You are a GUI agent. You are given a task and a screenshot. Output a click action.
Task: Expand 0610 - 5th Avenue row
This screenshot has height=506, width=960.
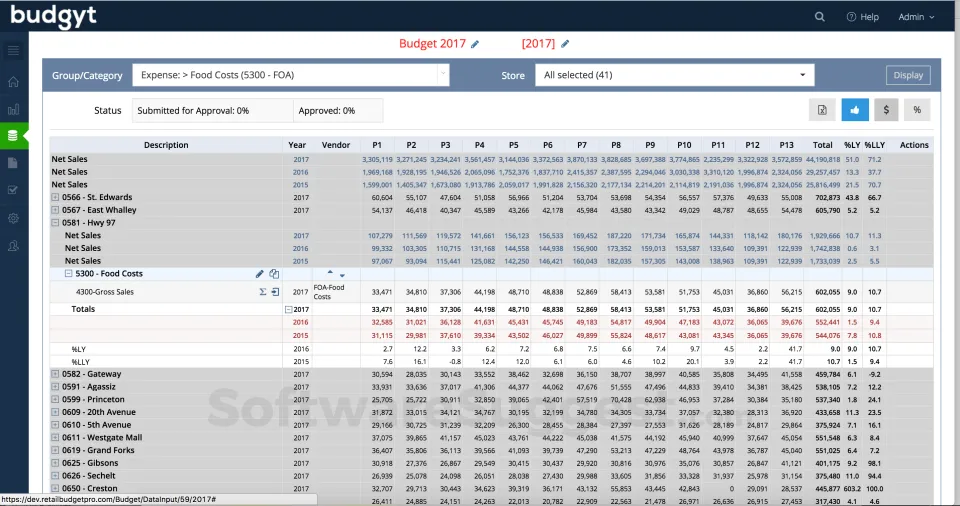click(55, 425)
